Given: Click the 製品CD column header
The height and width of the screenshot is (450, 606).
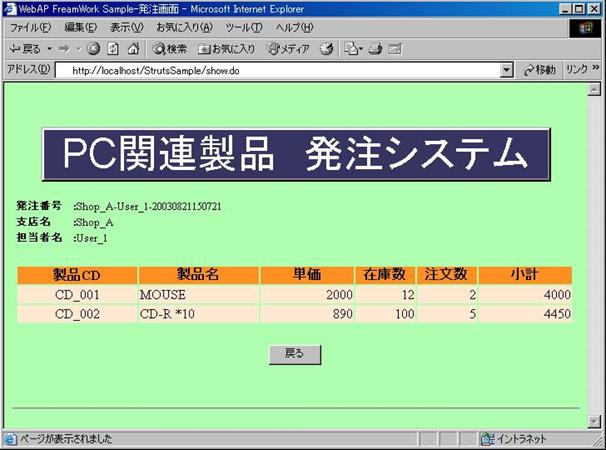Looking at the screenshot, I should tap(77, 275).
